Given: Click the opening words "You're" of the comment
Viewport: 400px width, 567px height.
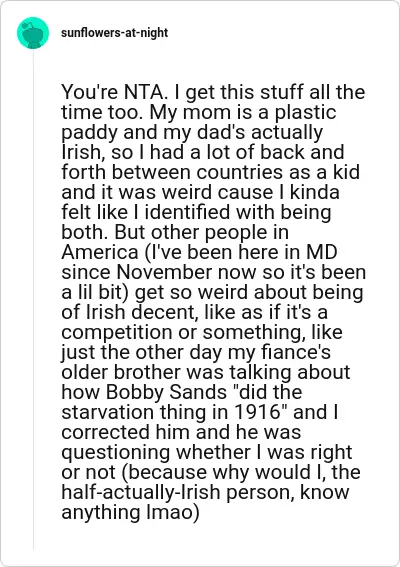Looking at the screenshot, I should (x=90, y=92).
